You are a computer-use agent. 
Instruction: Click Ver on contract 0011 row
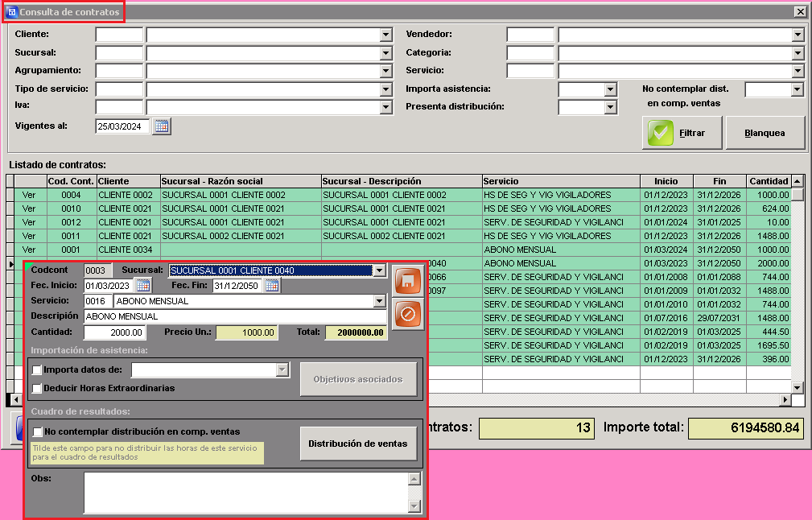29,236
